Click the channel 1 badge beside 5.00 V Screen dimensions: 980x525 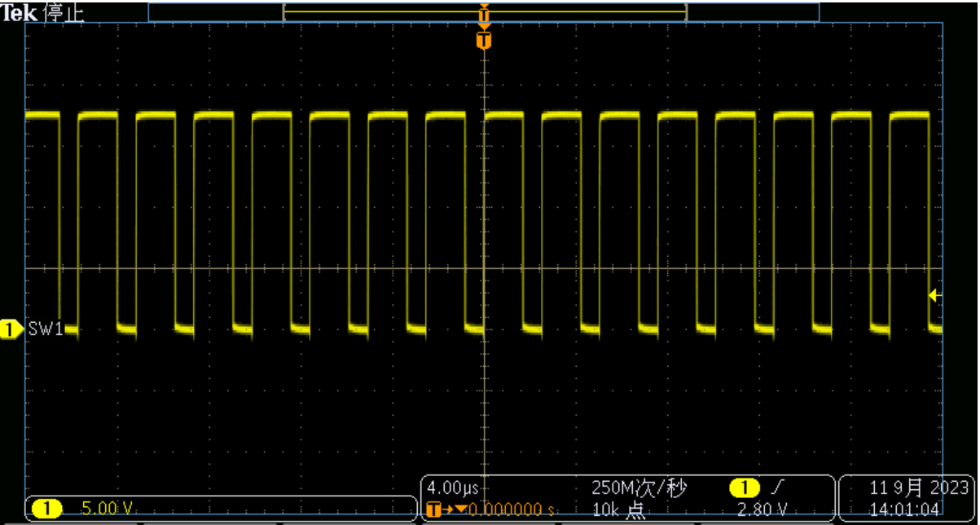pyautogui.click(x=47, y=509)
